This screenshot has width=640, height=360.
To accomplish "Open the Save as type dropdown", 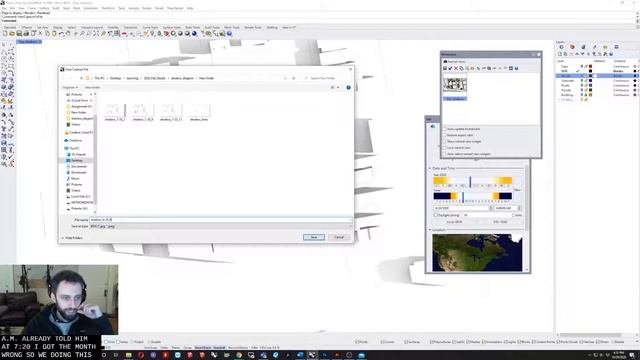I will (220, 226).
